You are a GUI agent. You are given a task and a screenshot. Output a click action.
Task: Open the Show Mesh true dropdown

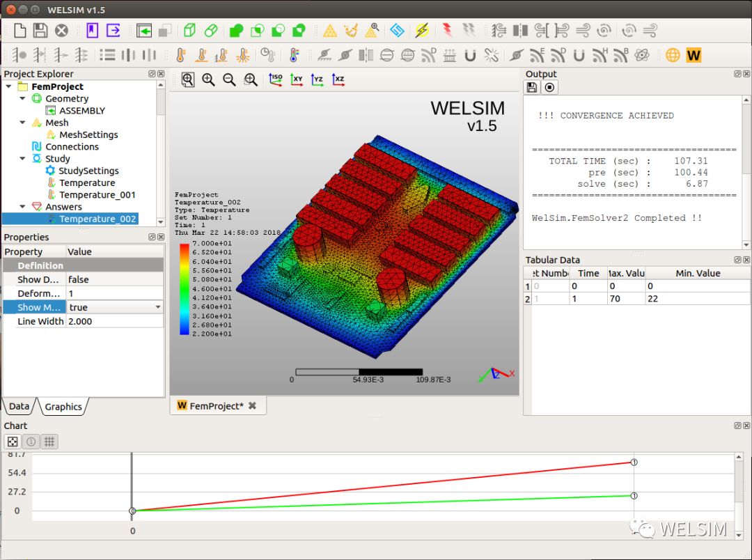(158, 307)
